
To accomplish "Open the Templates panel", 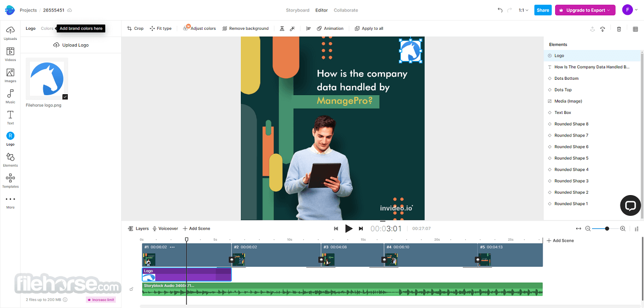I will point(10,181).
